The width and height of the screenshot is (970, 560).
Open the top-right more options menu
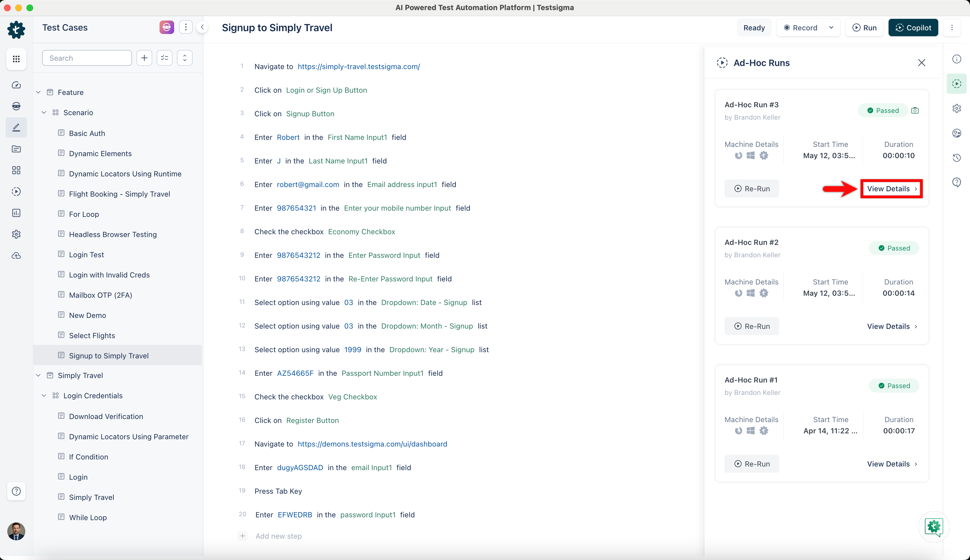click(952, 27)
